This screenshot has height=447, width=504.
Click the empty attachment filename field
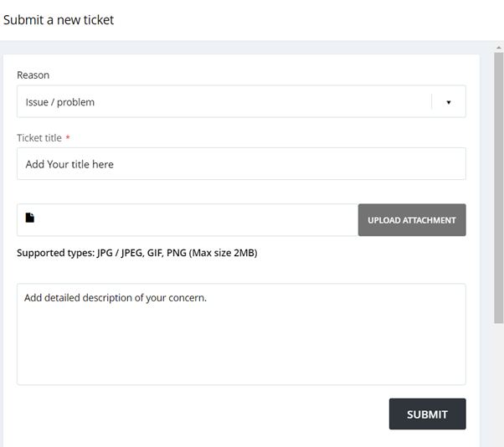click(x=188, y=220)
